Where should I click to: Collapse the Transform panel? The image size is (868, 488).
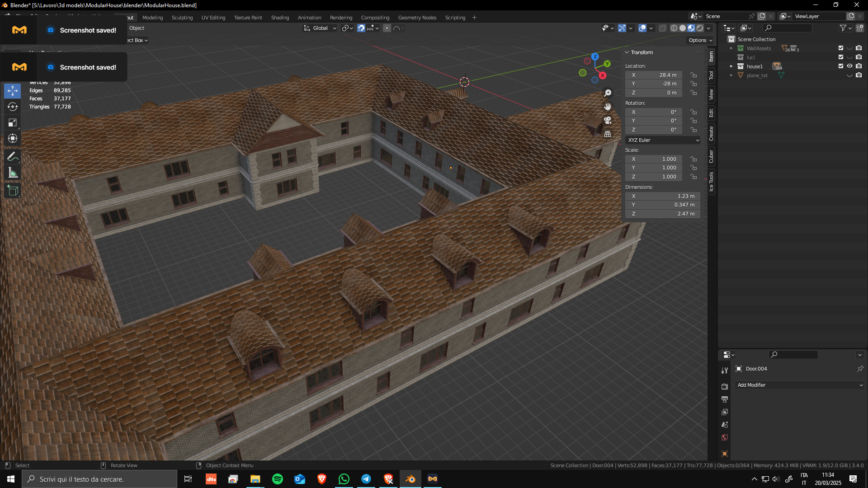pos(627,52)
